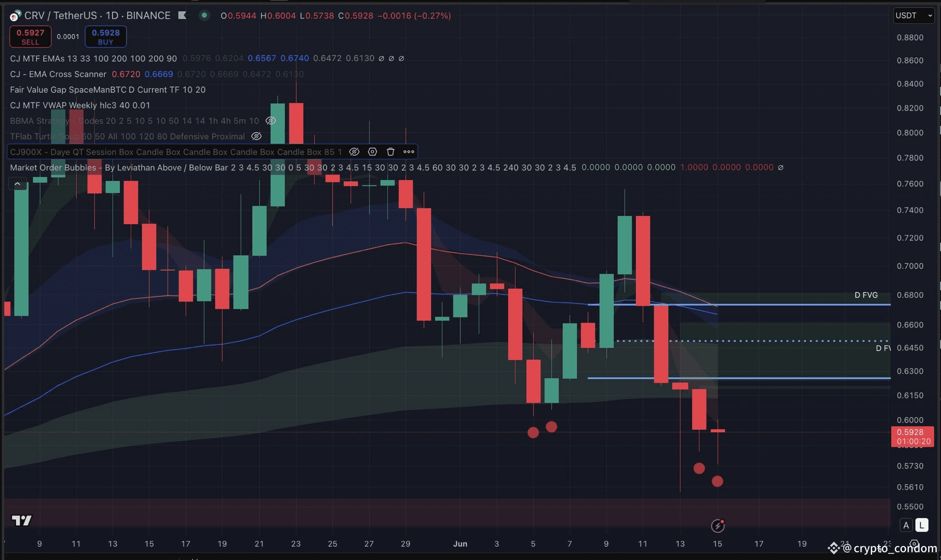This screenshot has width=941, height=560.
Task: Click the BUY button at 0.5928
Action: [106, 37]
